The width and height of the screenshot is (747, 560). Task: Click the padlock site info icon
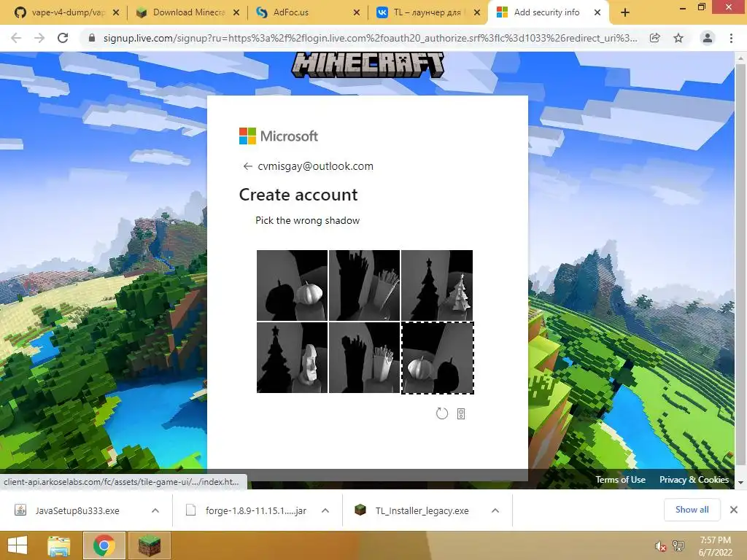click(92, 38)
